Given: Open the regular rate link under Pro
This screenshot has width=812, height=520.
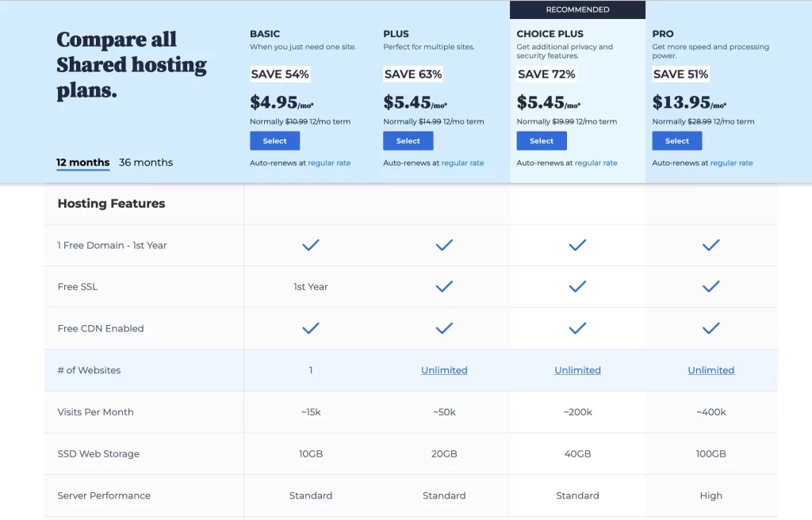Looking at the screenshot, I should 731,162.
